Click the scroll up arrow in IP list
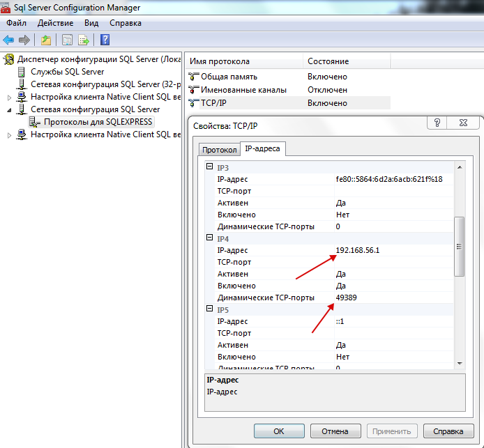 [460, 167]
